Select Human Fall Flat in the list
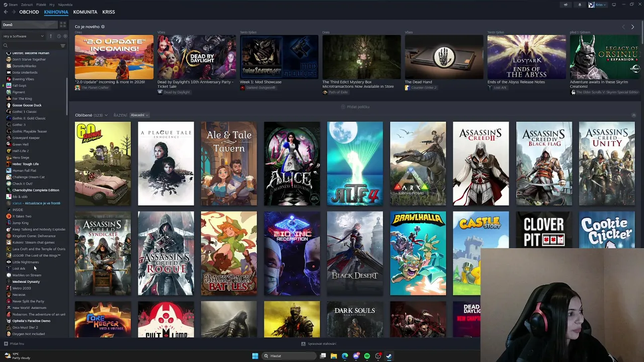The width and height of the screenshot is (644, 362). tap(24, 170)
